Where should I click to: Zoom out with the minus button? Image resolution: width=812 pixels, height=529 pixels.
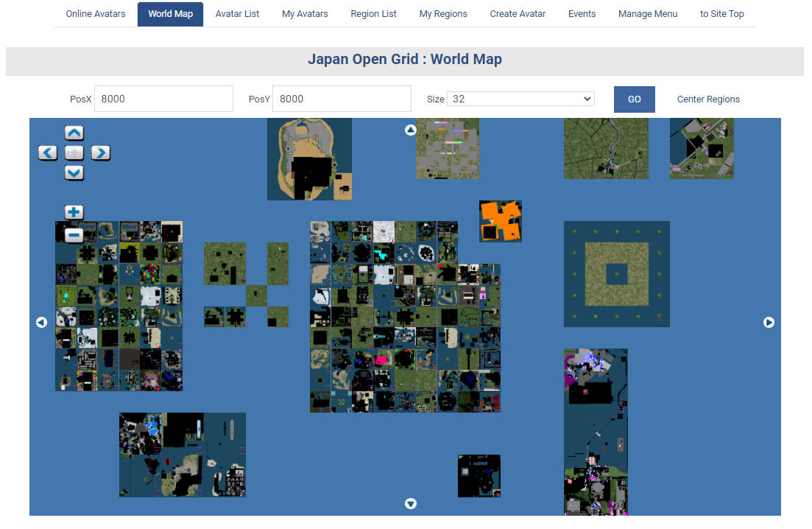[74, 236]
